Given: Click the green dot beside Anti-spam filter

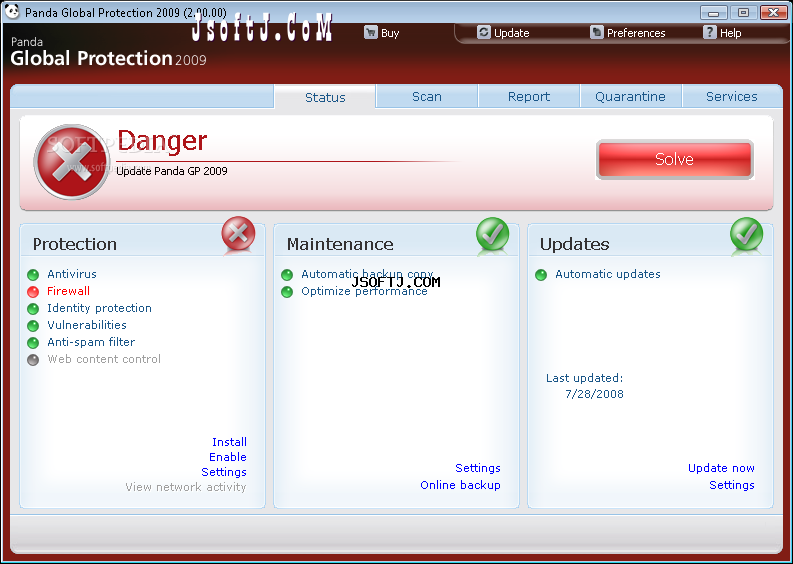Looking at the screenshot, I should coord(33,343).
